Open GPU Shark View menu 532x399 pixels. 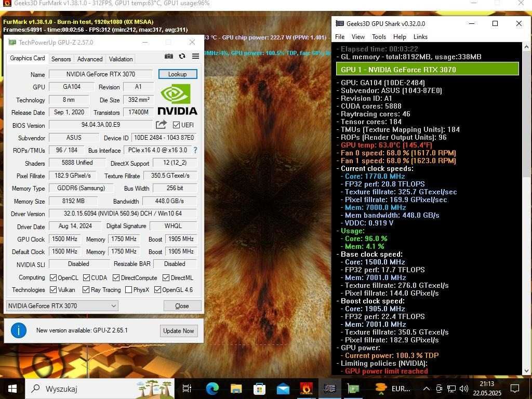(358, 37)
